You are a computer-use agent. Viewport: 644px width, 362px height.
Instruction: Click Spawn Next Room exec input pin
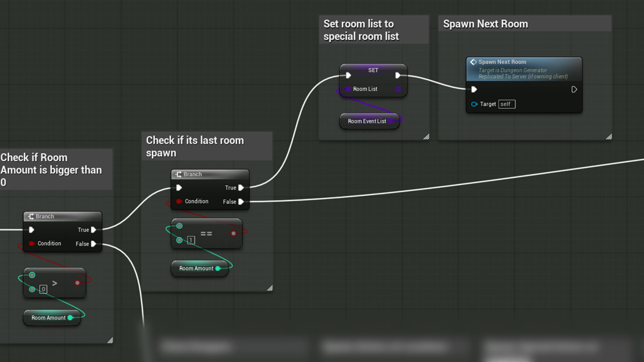coord(474,89)
